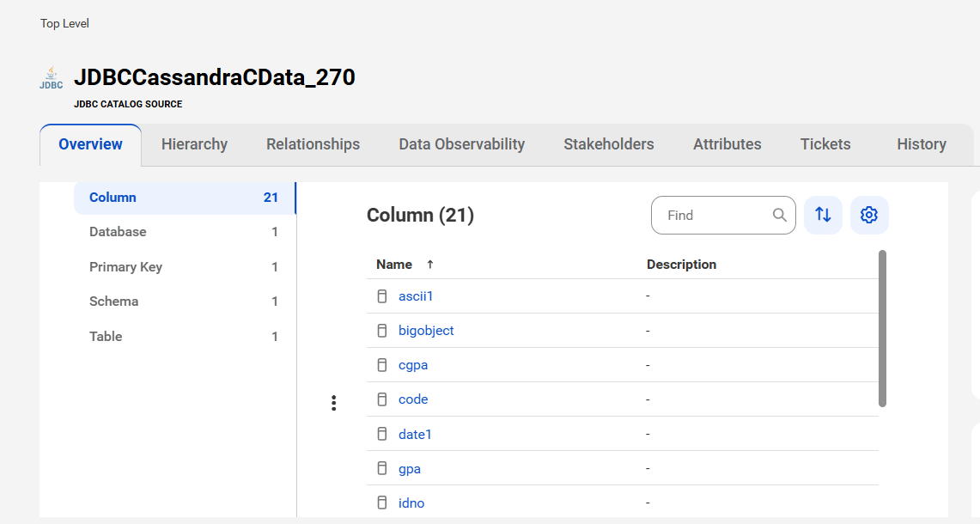Open the History tab
Image resolution: width=980 pixels, height=524 pixels.
(x=922, y=144)
